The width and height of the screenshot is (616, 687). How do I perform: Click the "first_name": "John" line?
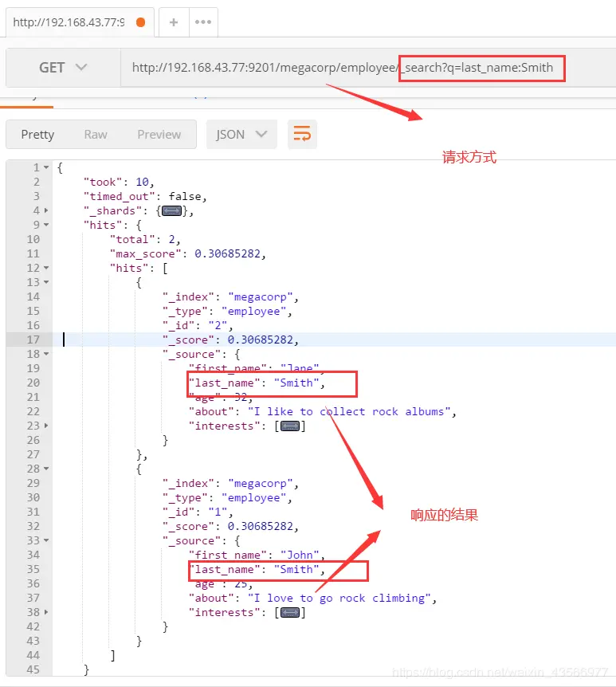[257, 555]
